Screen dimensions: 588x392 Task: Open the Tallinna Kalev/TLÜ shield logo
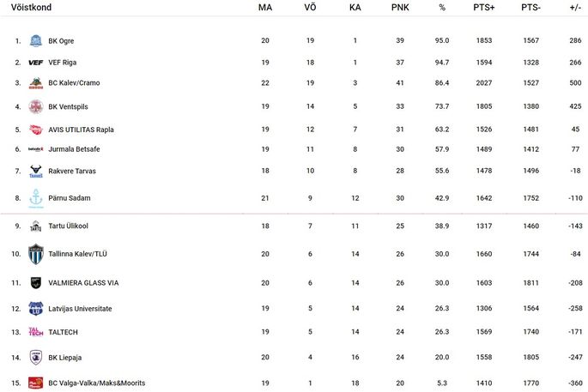pos(36,254)
